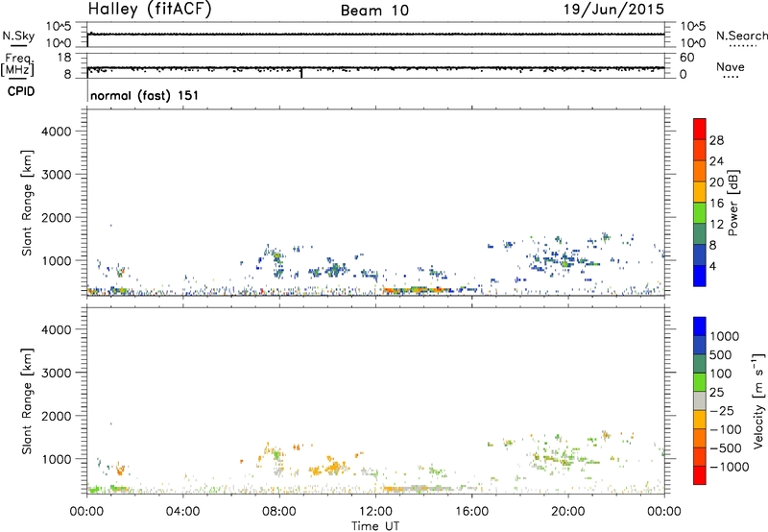Click the '04:00' time axis label
The height and width of the screenshot is (532, 768).
(182, 512)
